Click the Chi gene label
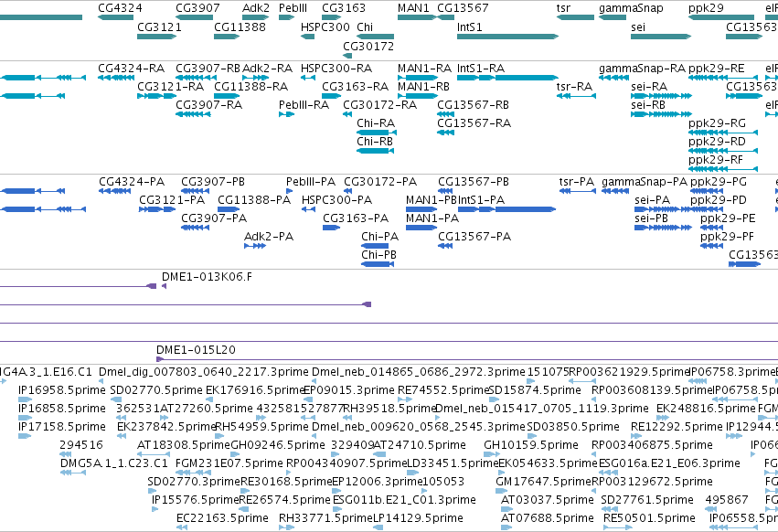 [x=365, y=27]
